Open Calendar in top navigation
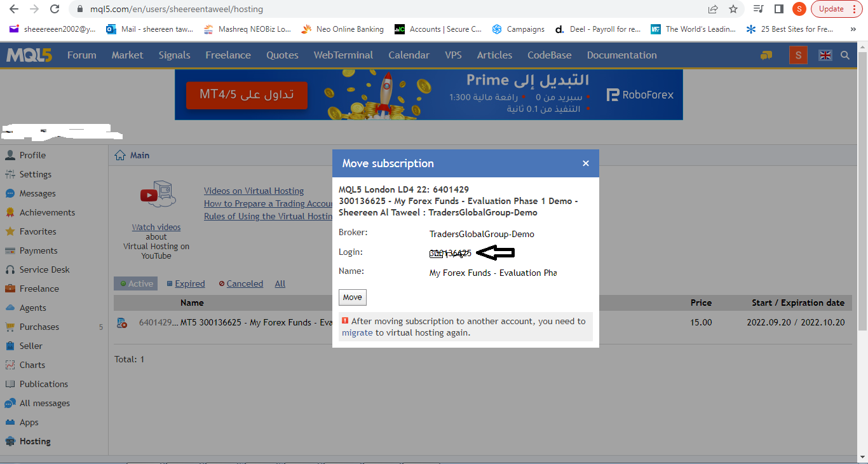Image resolution: width=868 pixels, height=464 pixels. tap(409, 55)
